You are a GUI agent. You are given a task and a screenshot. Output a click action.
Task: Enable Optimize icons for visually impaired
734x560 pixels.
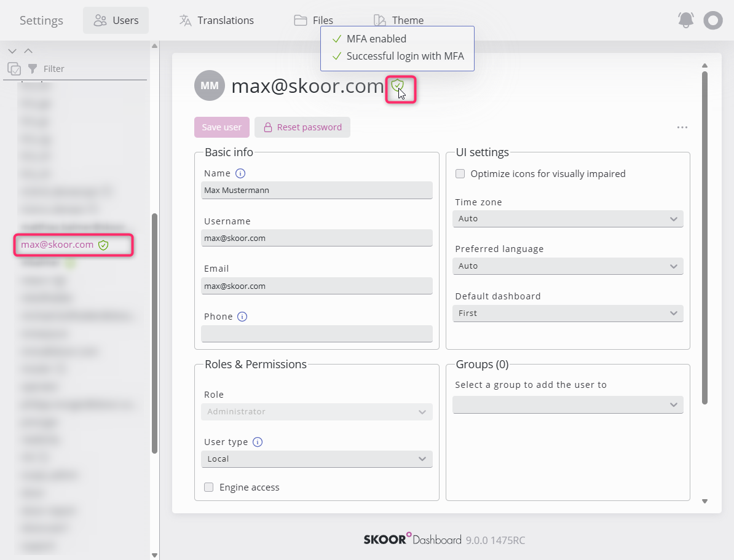click(460, 174)
